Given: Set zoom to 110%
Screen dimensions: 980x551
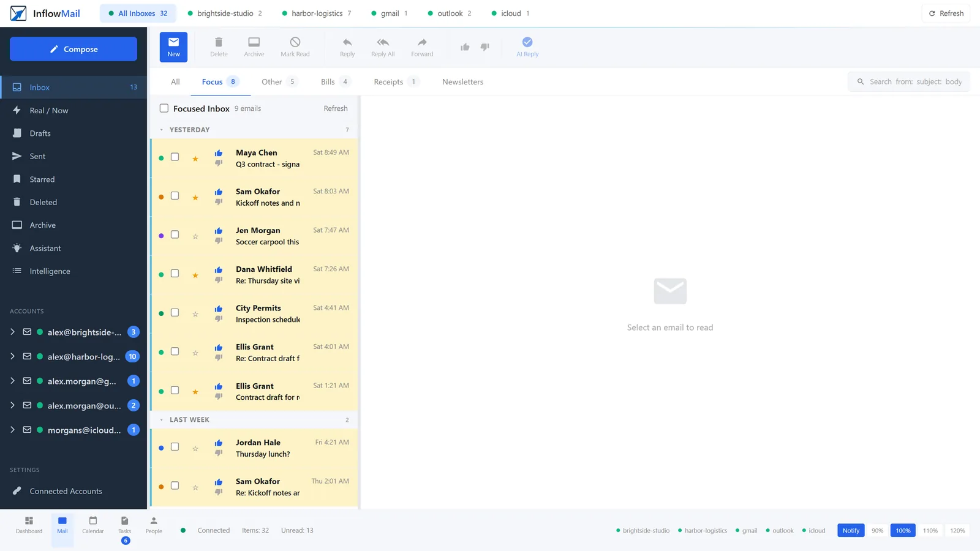Looking at the screenshot, I should pyautogui.click(x=930, y=531).
